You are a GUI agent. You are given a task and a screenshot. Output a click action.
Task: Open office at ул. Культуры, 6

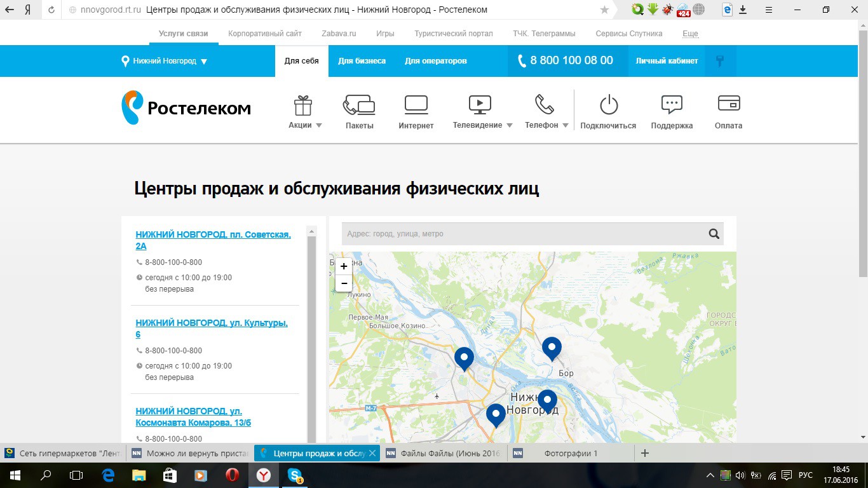[212, 329]
